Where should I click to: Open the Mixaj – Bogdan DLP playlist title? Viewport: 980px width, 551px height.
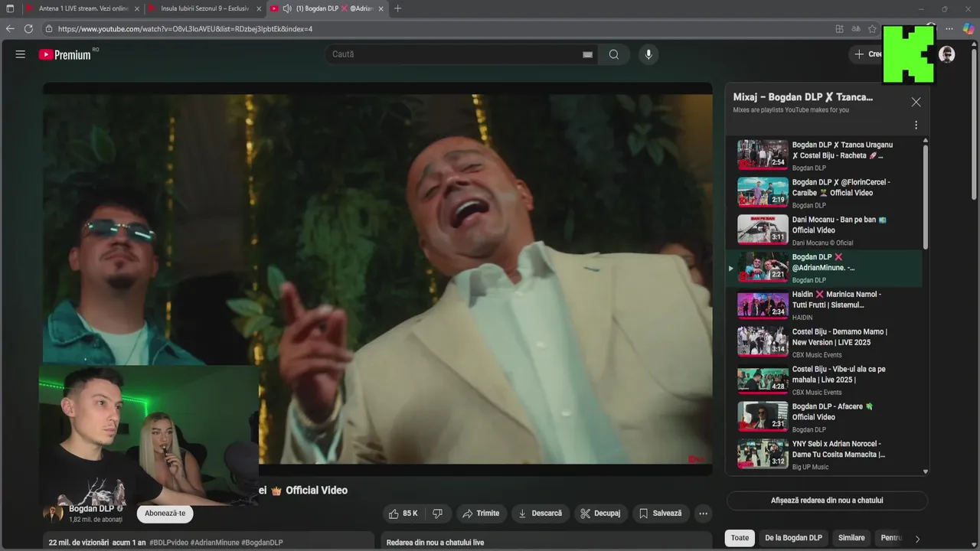(x=803, y=97)
